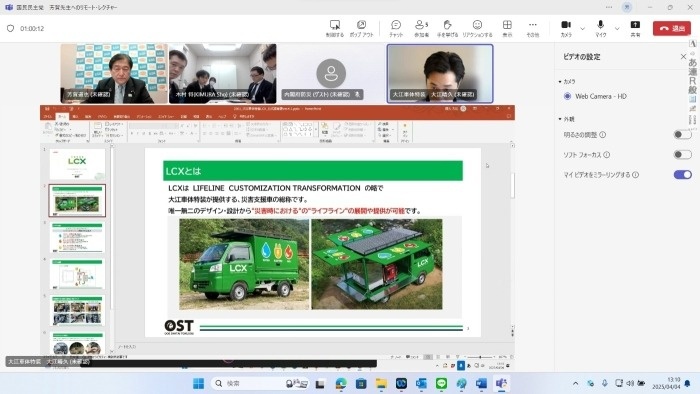This screenshot has width=700, height=394.
Task: Collapse the camera section in video settings
Action: pos(560,82)
